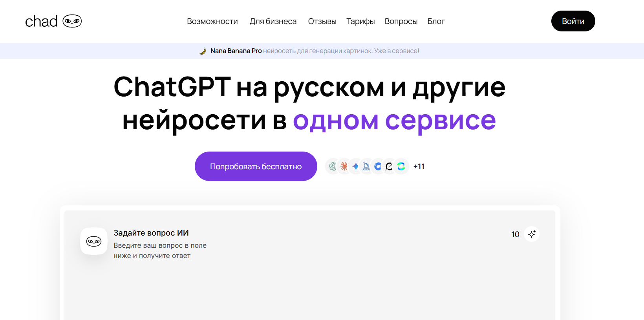
Task: Open the Возможности menu item
Action: pyautogui.click(x=212, y=21)
